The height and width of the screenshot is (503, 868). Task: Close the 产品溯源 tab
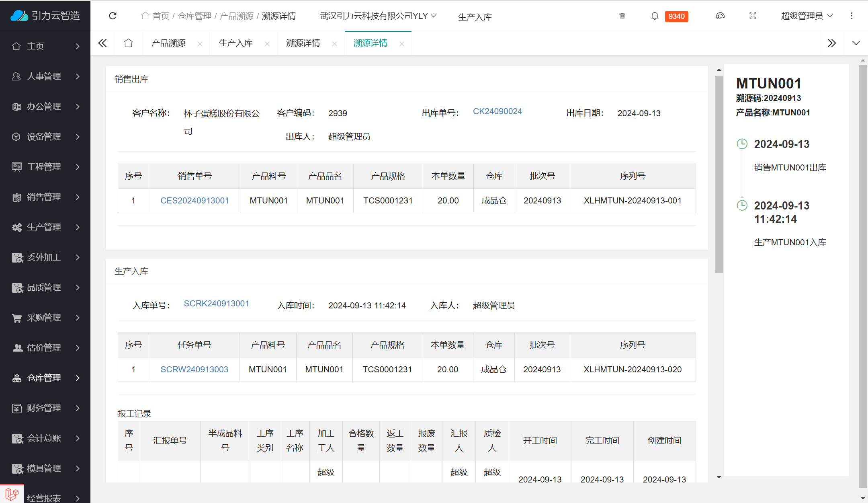200,44
